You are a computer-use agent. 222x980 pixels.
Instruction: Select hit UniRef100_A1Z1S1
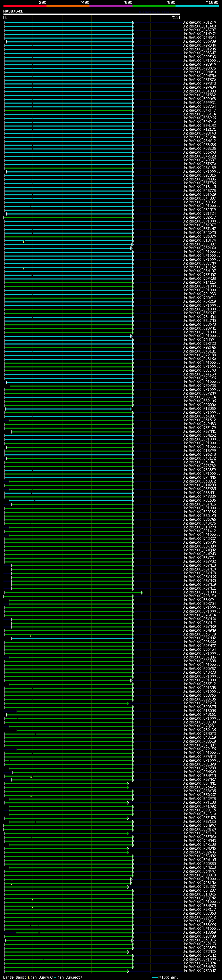pyautogui.click(x=199, y=130)
